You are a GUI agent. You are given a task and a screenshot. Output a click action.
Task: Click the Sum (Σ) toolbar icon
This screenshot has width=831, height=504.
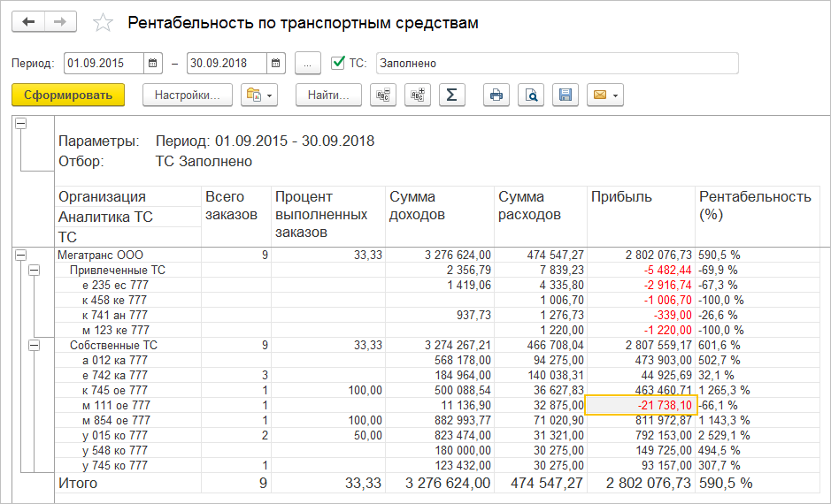point(451,95)
